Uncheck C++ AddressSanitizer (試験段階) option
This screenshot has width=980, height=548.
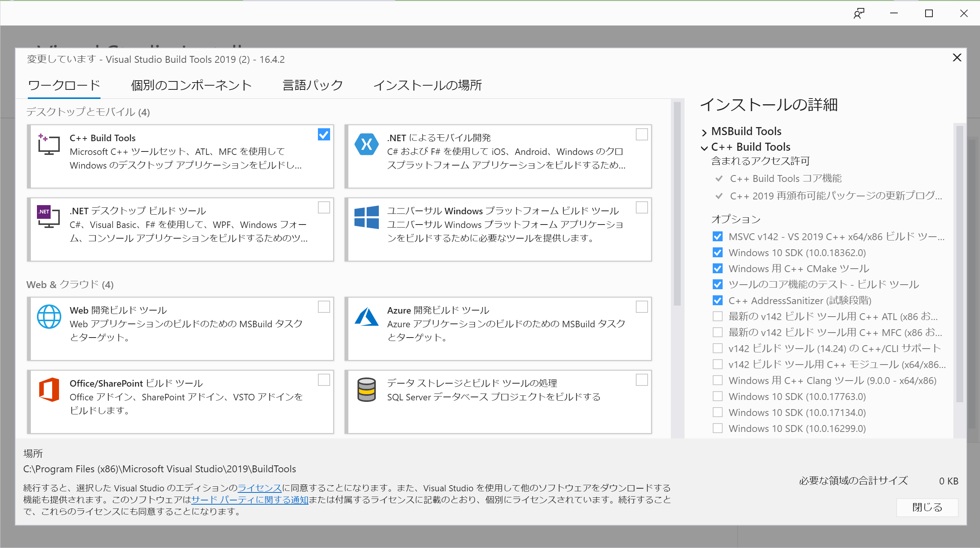717,301
